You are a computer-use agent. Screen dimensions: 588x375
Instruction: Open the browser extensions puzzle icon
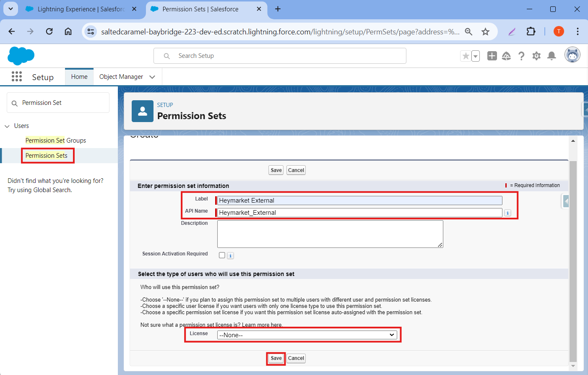531,31
